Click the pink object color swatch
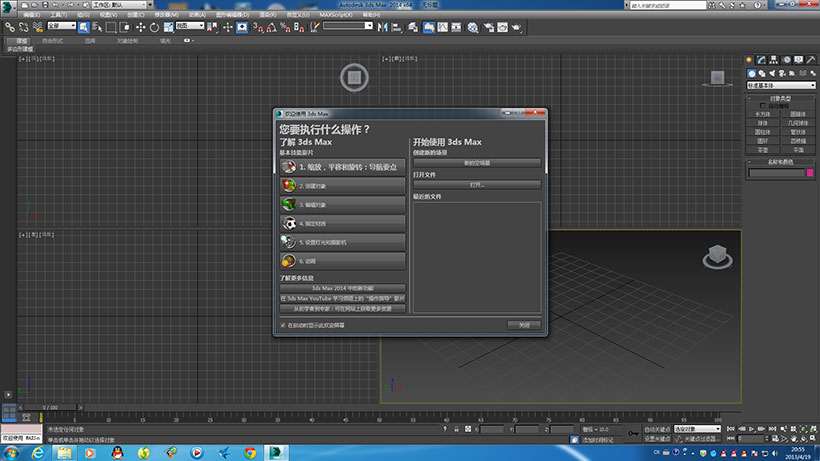Viewport: 820px width, 461px height. [810, 172]
